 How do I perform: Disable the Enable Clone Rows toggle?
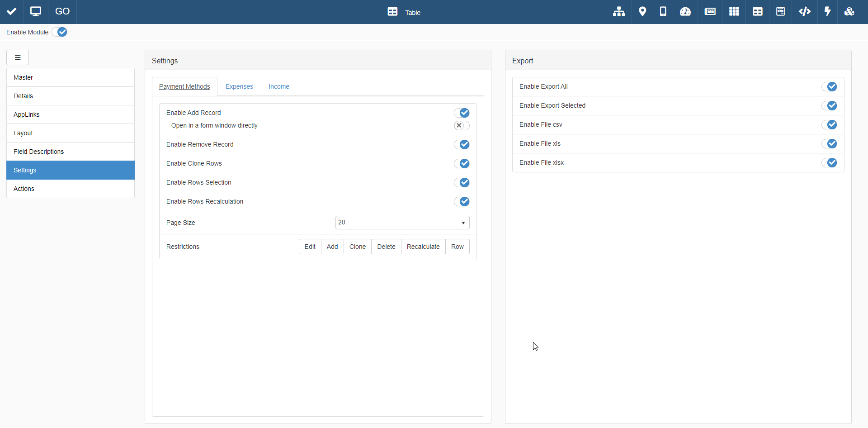pos(462,164)
